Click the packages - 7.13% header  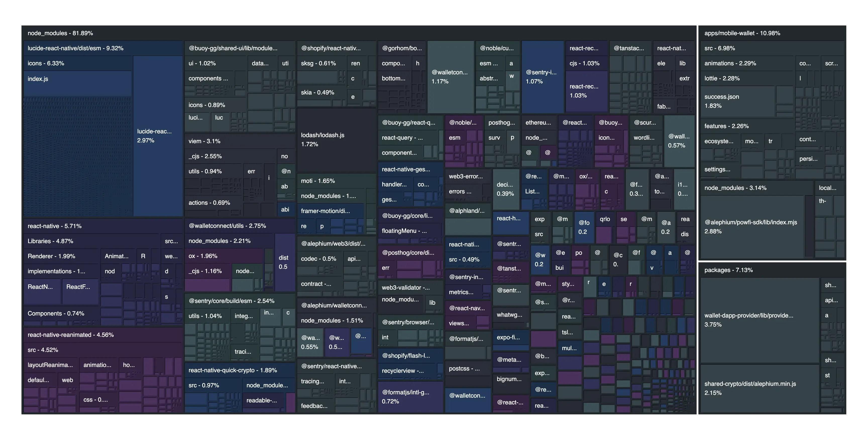click(x=772, y=270)
